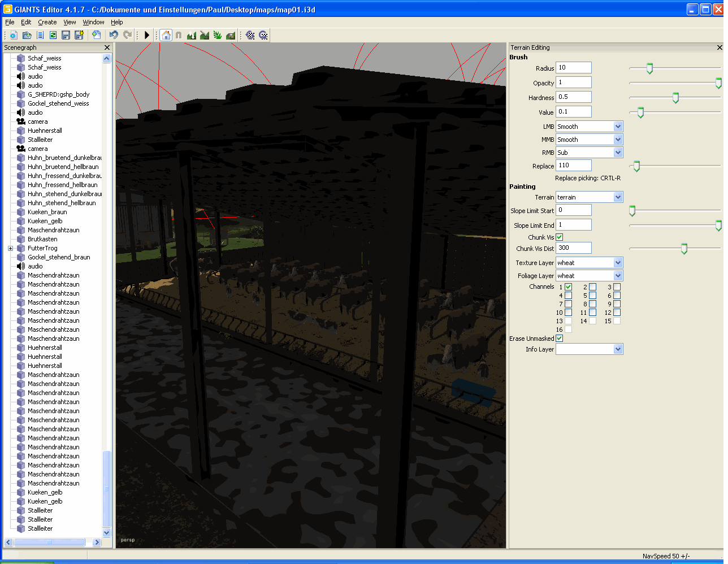Viewport: 728px width, 564px height.
Task: Click the house navigation mode icon
Action: (x=166, y=35)
